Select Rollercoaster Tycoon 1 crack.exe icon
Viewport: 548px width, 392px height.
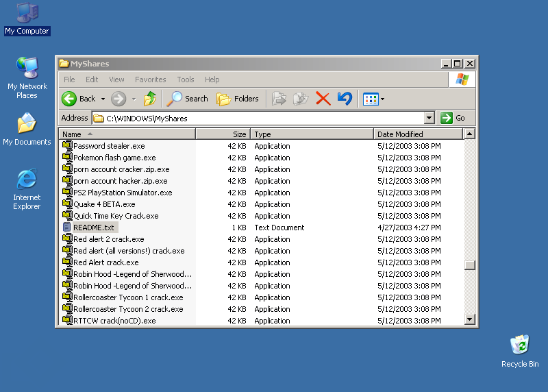(x=67, y=297)
